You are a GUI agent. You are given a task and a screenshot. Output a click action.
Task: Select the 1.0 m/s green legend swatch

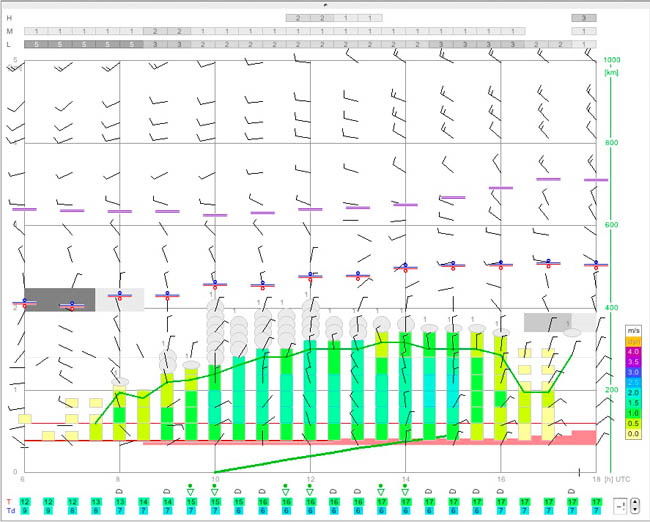[633, 413]
